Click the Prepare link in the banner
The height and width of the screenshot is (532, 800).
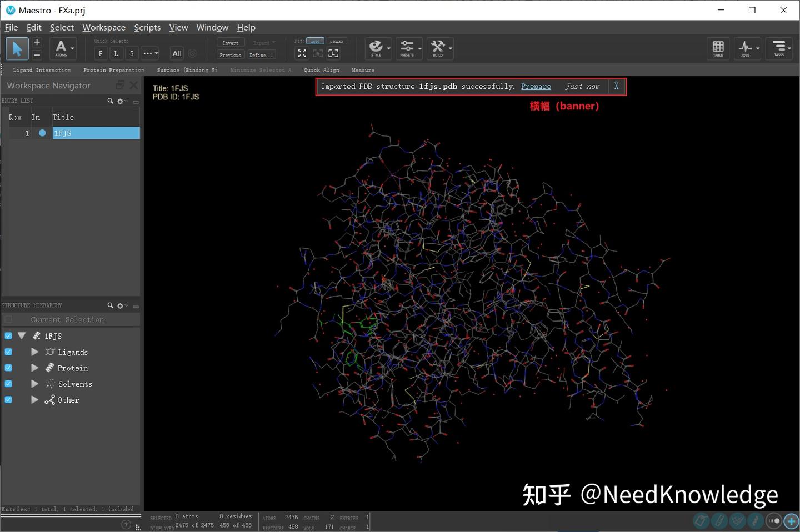click(x=536, y=86)
